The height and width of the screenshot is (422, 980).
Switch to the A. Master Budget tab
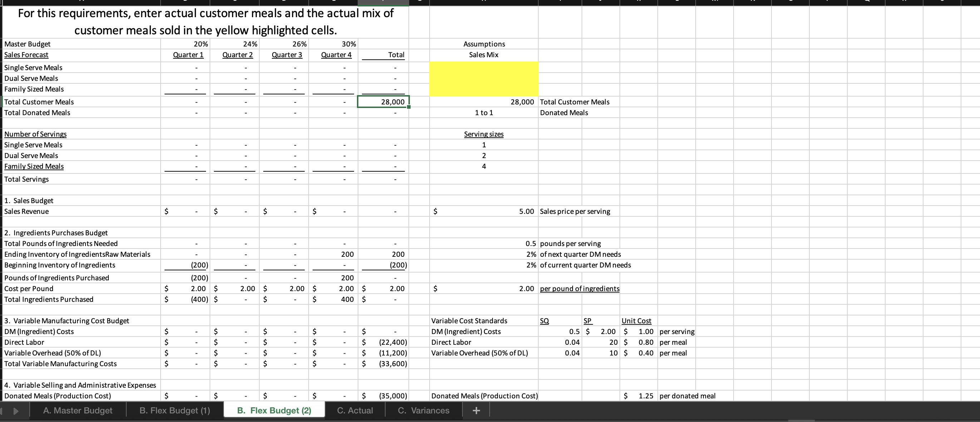77,410
